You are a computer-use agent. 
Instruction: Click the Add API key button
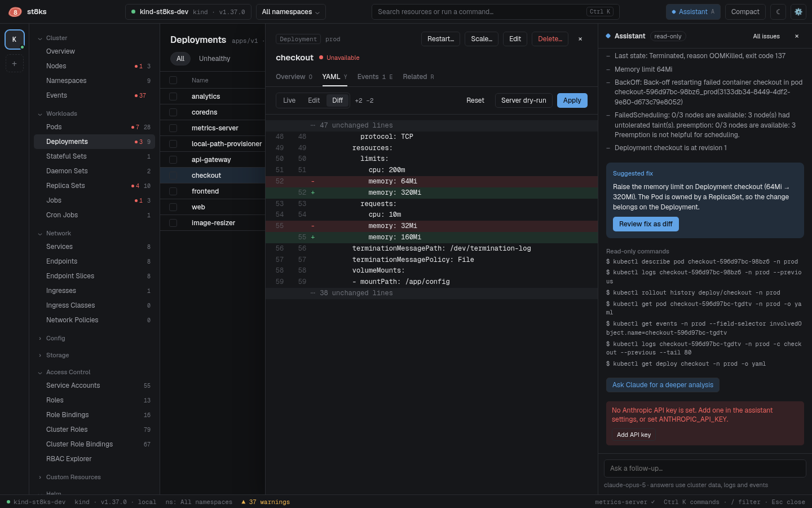634,435
